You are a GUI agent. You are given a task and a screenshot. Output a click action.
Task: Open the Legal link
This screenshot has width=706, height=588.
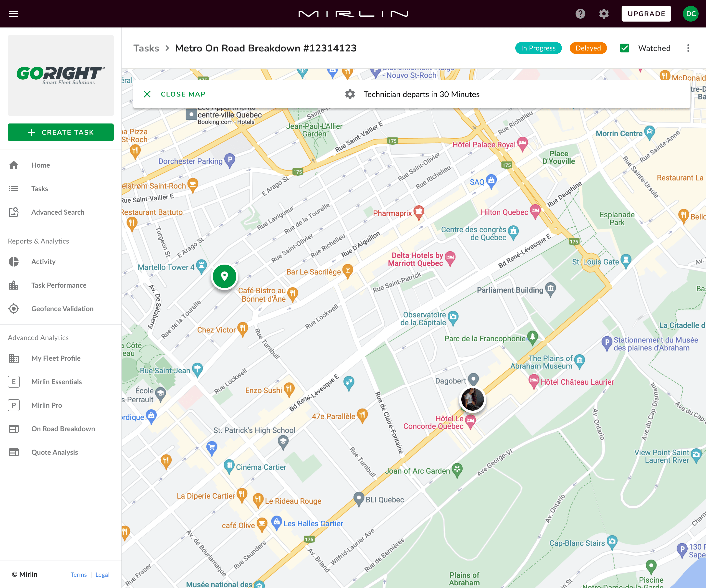coord(102,575)
